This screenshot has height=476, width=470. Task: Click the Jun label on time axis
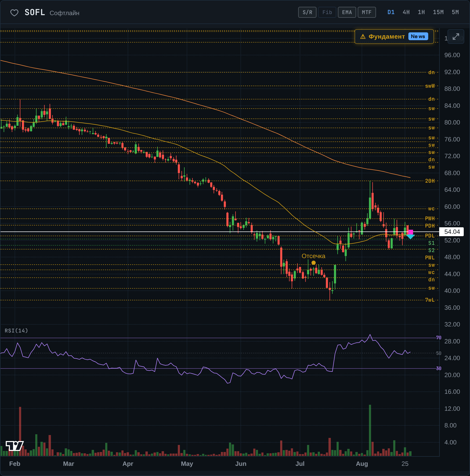[x=241, y=464]
